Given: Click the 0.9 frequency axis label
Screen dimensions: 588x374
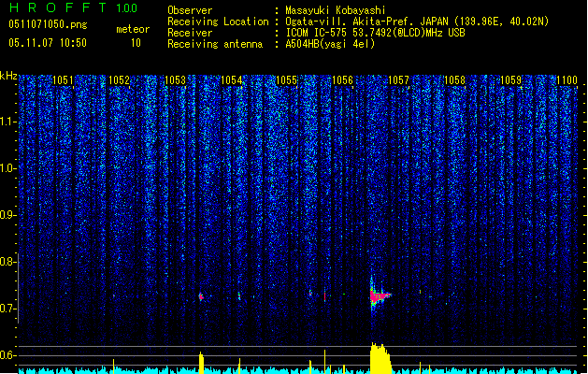Looking at the screenshot, I should (x=7, y=215).
